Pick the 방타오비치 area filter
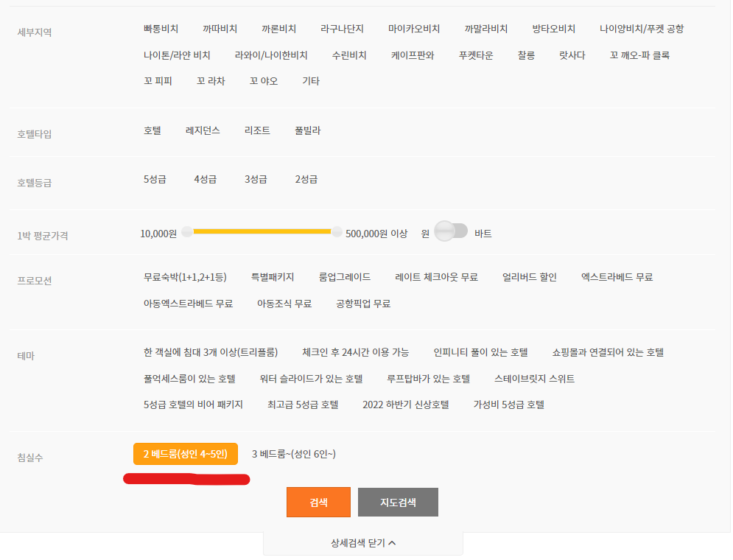 553,29
